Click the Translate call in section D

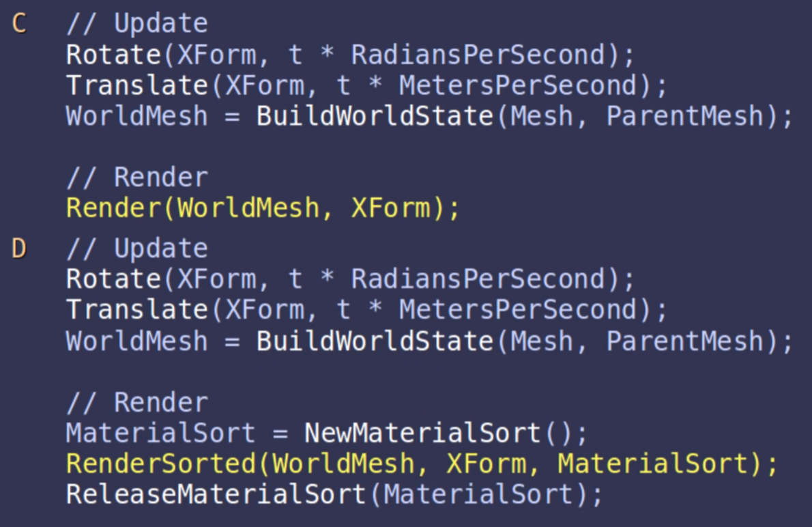point(136,310)
